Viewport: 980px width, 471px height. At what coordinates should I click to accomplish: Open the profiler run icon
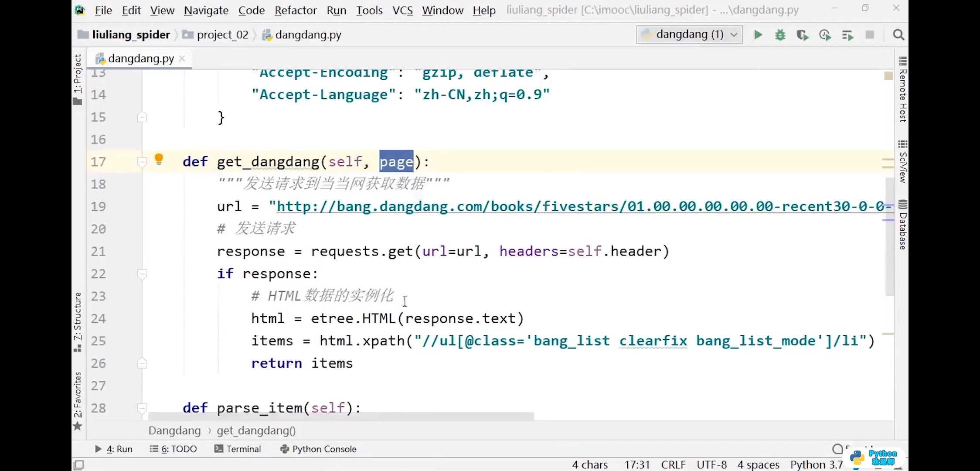[825, 35]
